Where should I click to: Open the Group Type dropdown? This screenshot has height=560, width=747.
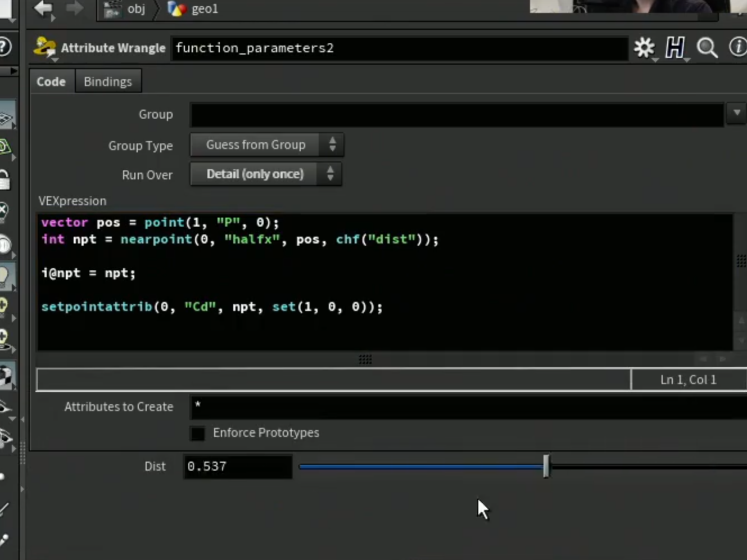267,145
